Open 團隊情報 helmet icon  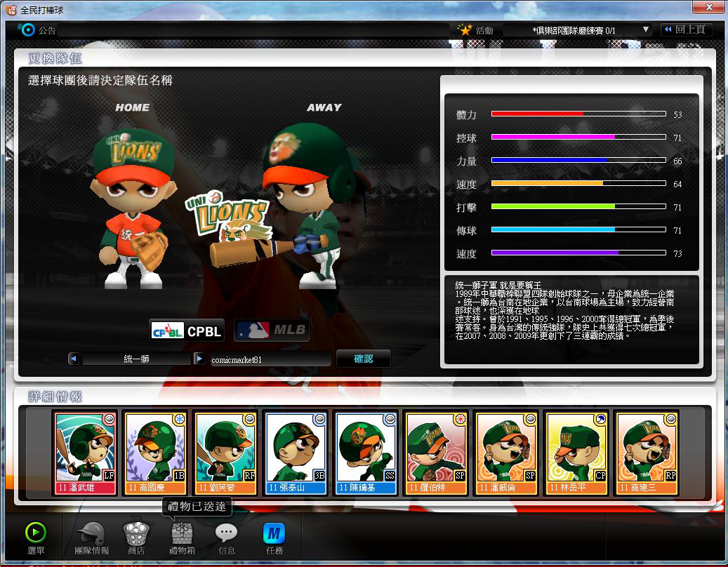coord(91,533)
